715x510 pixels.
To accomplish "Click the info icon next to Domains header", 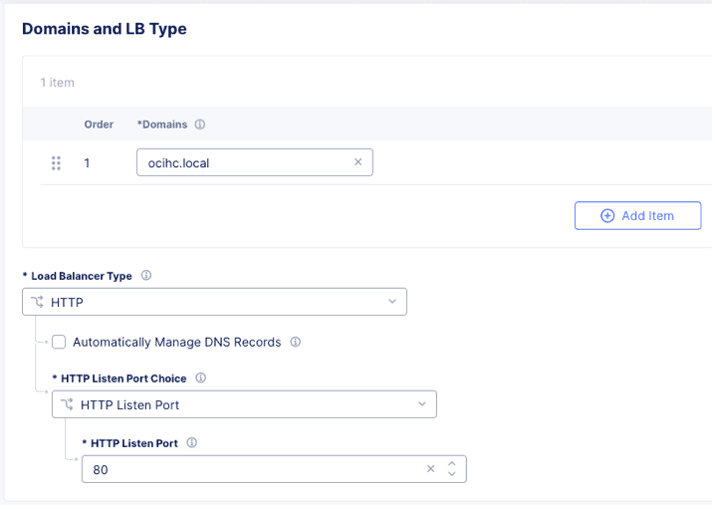I will point(200,125).
